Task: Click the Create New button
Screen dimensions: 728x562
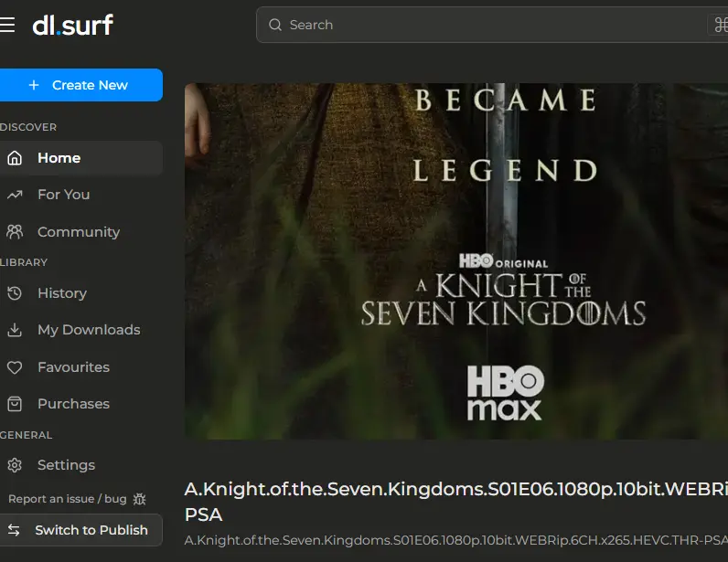Action: [x=81, y=85]
